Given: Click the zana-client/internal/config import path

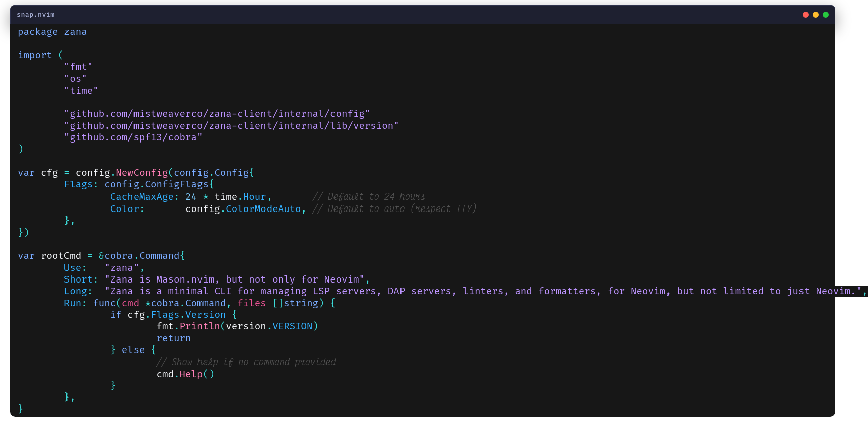Looking at the screenshot, I should click(217, 114).
